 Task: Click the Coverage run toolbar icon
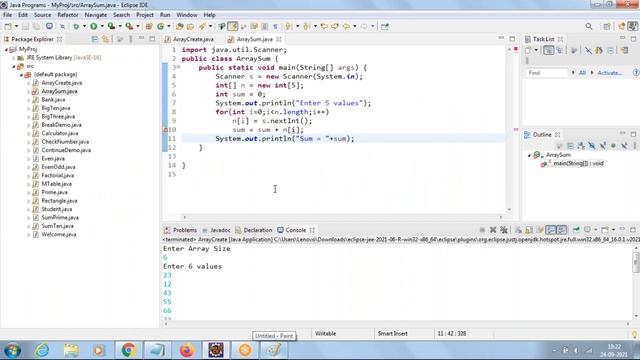(x=111, y=27)
